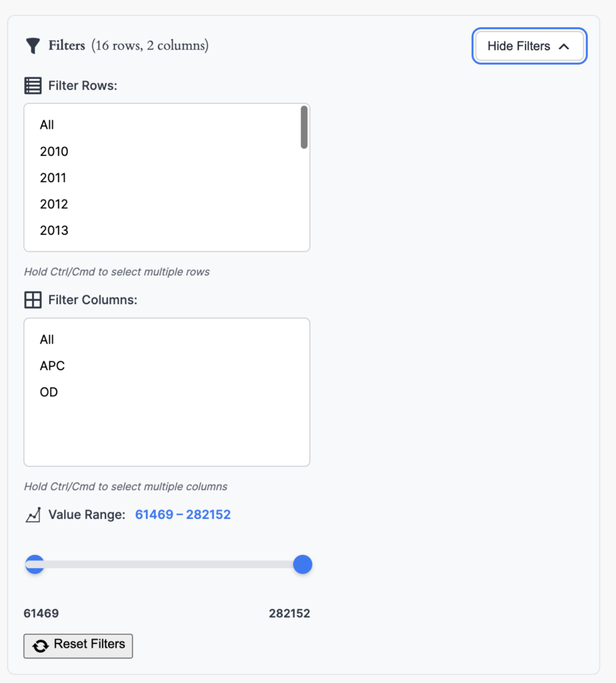This screenshot has width=616, height=683.
Task: Pick 2012 from the rows list
Action: click(x=54, y=204)
